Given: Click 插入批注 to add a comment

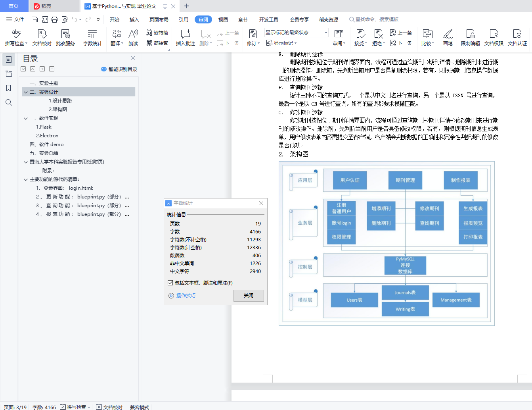Looking at the screenshot, I should (x=185, y=37).
